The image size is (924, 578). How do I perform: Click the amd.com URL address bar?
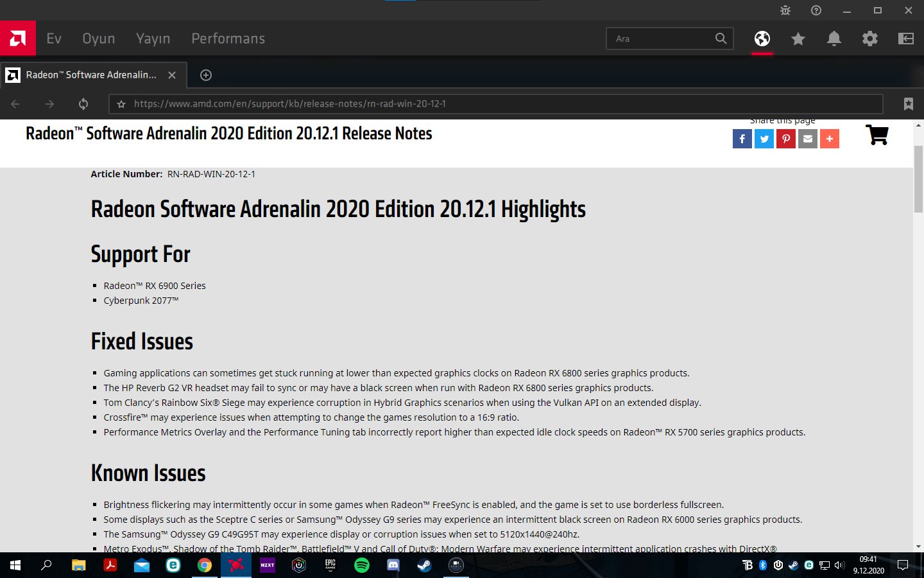495,104
